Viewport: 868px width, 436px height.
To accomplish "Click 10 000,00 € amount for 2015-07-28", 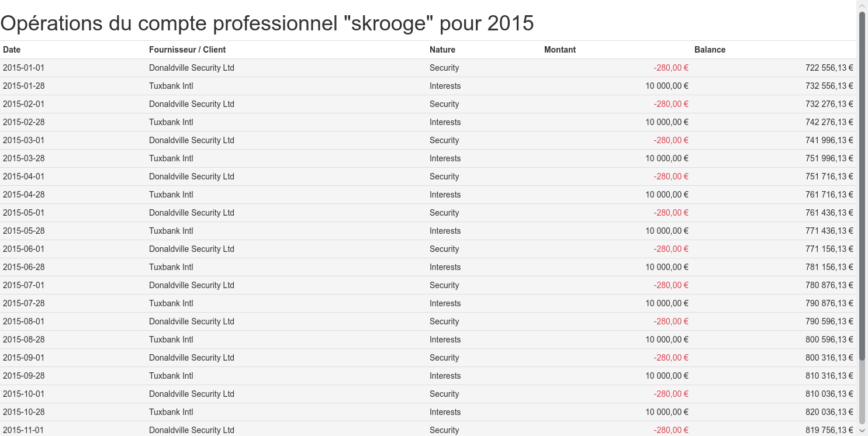I will coord(666,303).
